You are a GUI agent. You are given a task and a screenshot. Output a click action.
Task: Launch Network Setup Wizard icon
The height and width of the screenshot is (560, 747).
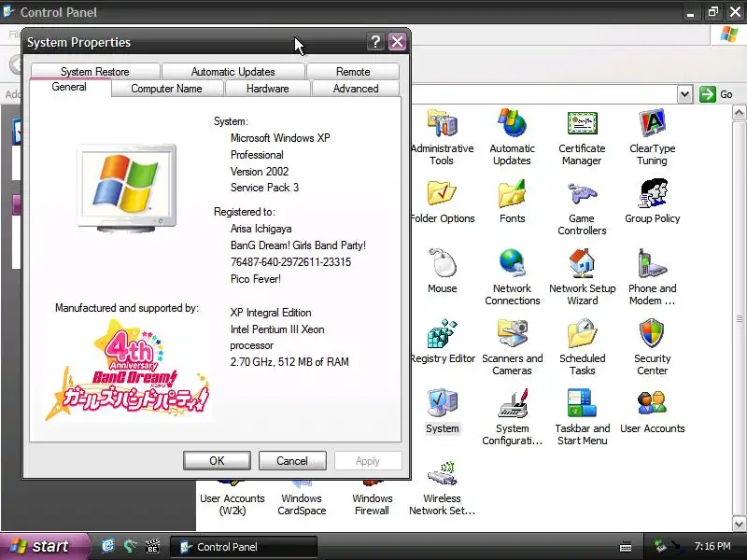click(582, 263)
